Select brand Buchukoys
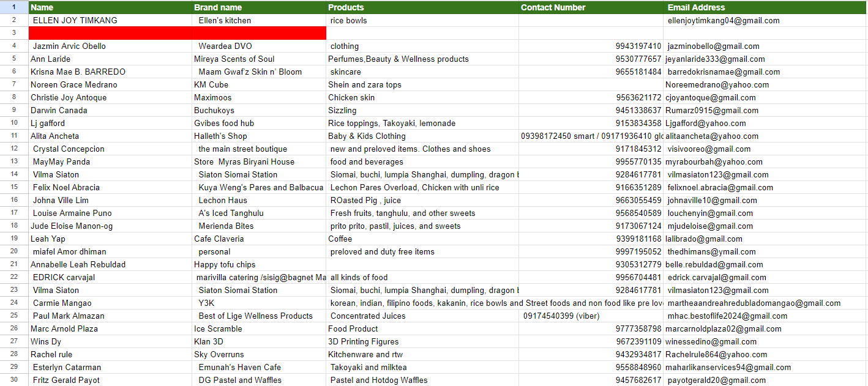 tap(259, 110)
